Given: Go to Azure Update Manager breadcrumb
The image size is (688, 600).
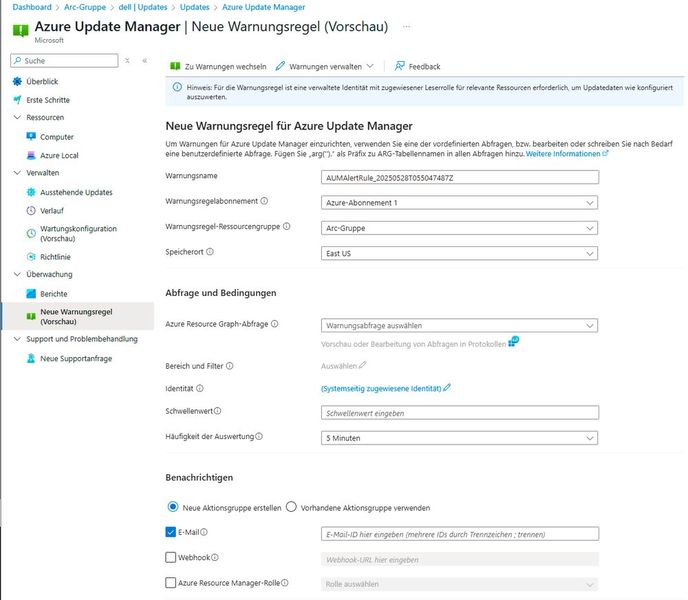Looking at the screenshot, I should tap(263, 7).
